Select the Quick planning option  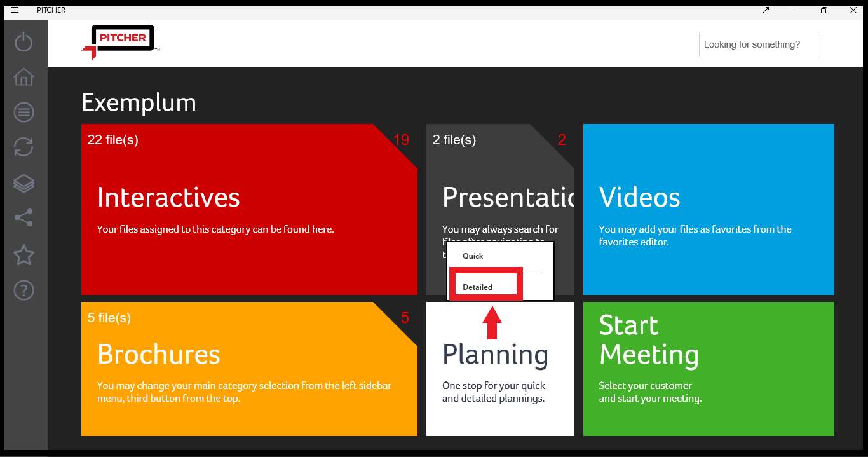(x=473, y=256)
